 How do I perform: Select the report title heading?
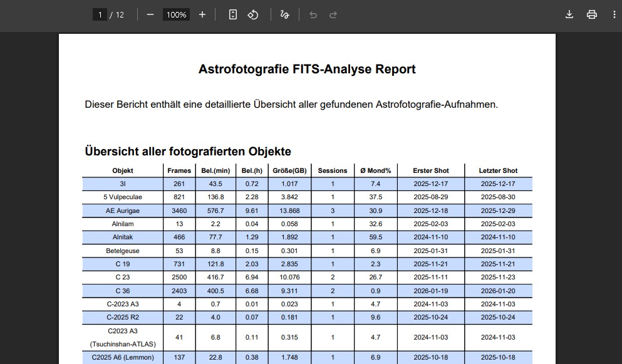click(307, 69)
